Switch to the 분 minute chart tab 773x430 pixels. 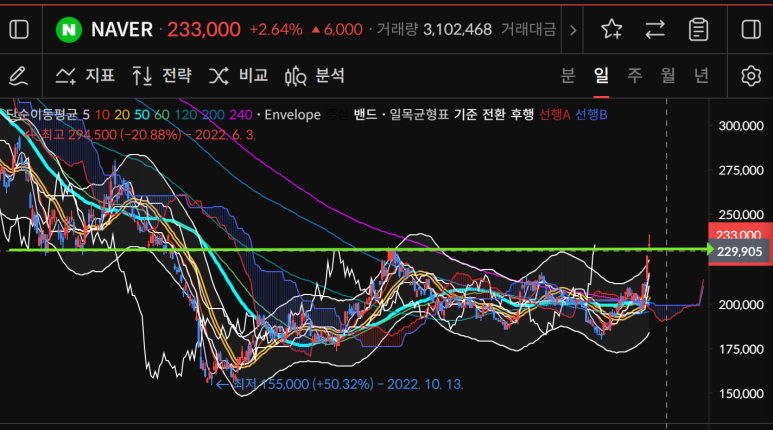[568, 75]
